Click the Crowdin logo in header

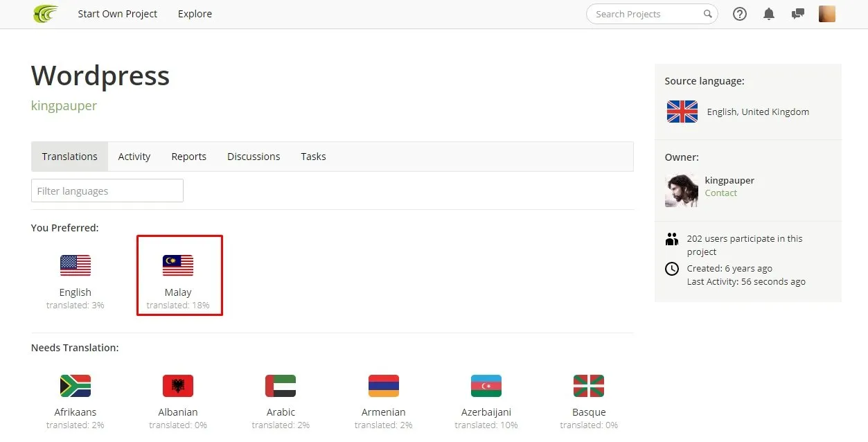click(46, 14)
